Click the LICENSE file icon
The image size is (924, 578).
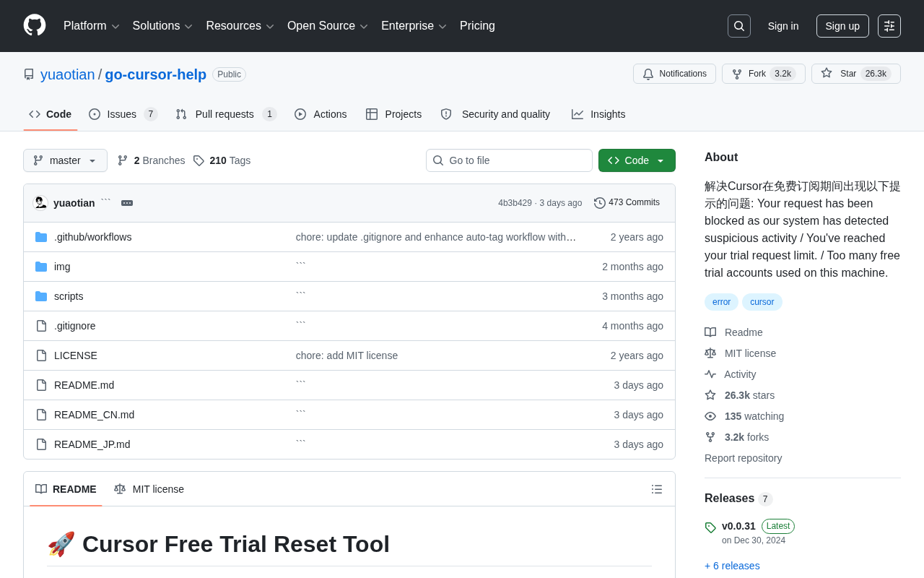tap(41, 355)
